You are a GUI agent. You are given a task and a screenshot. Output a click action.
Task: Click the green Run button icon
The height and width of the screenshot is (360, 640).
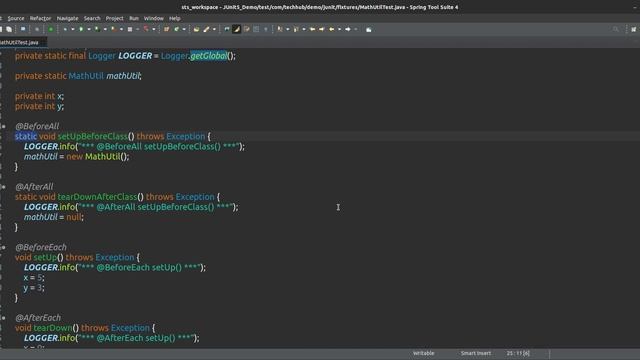coord(81,29)
